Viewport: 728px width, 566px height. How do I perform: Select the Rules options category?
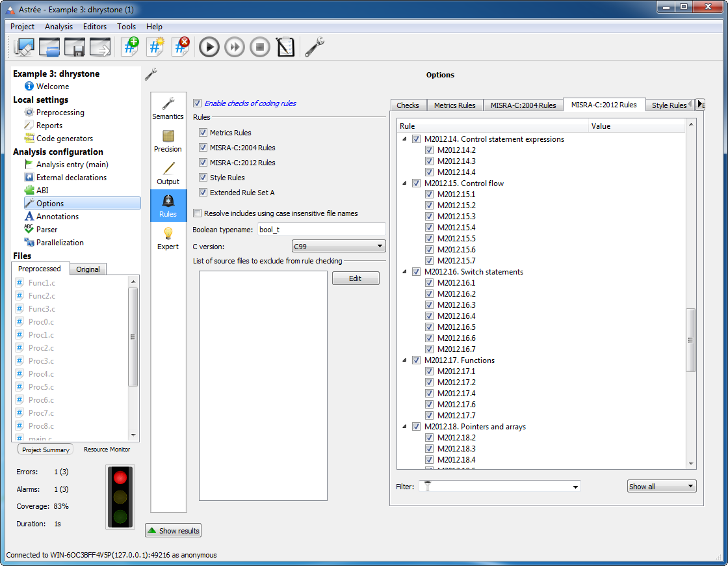click(168, 206)
